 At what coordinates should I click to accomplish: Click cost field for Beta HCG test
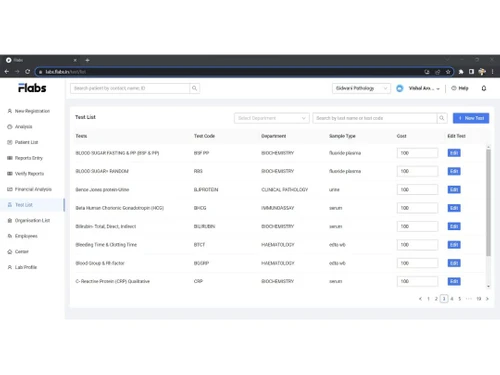417,208
